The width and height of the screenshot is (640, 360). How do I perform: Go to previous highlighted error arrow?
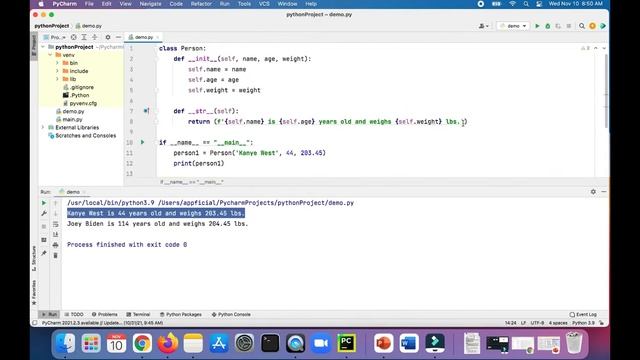596,48
